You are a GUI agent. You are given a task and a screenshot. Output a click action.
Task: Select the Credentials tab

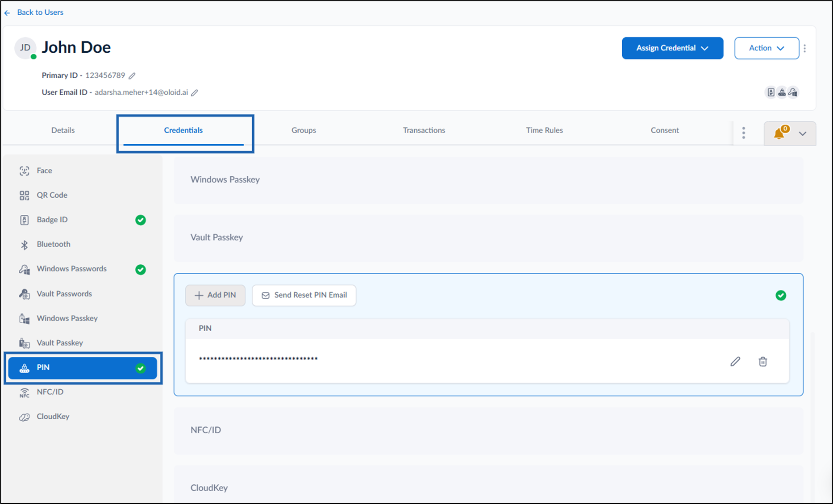183,130
